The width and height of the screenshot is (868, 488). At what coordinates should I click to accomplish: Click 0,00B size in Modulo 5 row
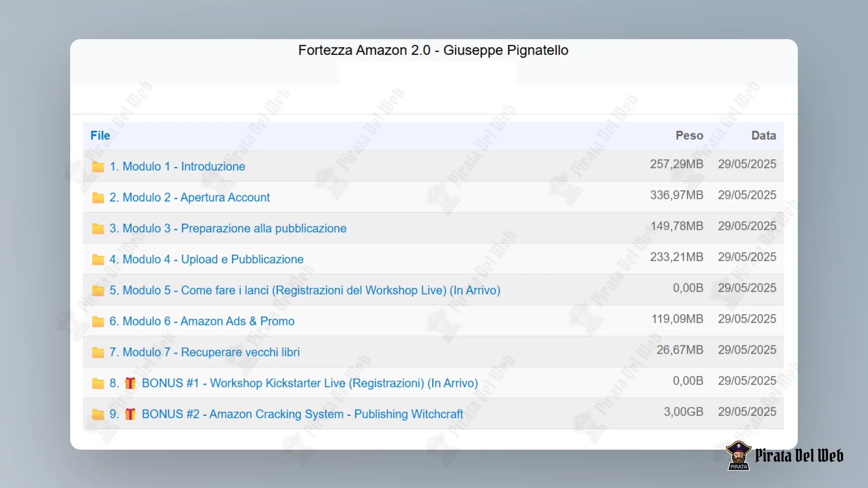point(688,288)
